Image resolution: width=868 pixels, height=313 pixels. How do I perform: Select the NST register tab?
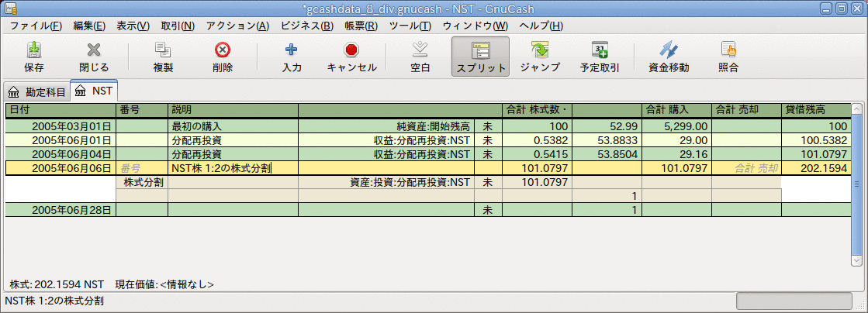94,91
